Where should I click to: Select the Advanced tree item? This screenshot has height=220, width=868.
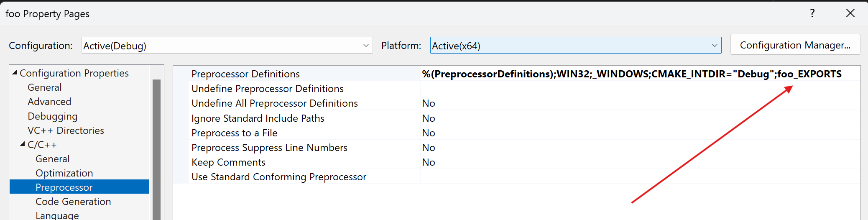click(49, 102)
